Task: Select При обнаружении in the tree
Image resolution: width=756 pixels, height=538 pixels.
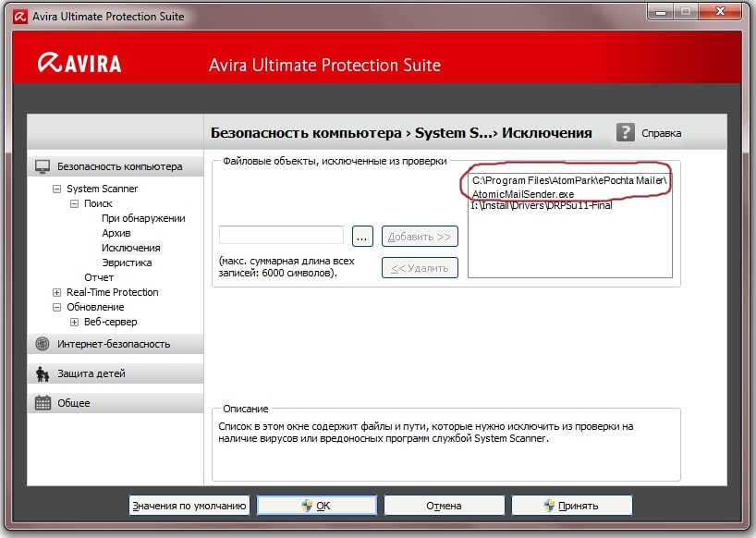Action: 143,218
